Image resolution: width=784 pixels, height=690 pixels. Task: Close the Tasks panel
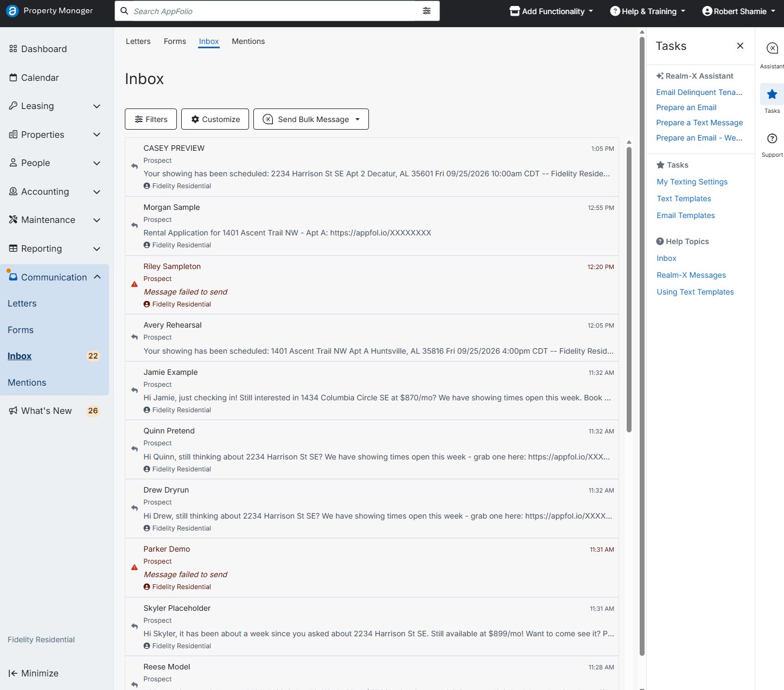pos(740,46)
